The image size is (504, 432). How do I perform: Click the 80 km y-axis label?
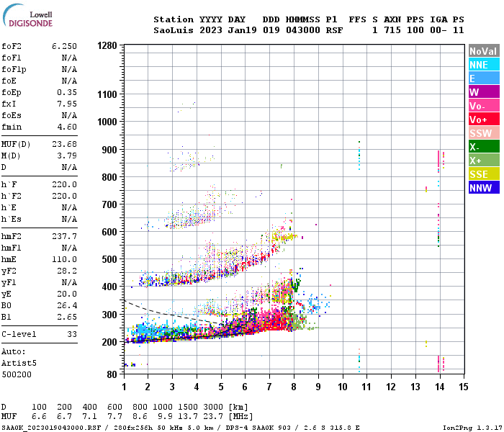pyautogui.click(x=112, y=374)
